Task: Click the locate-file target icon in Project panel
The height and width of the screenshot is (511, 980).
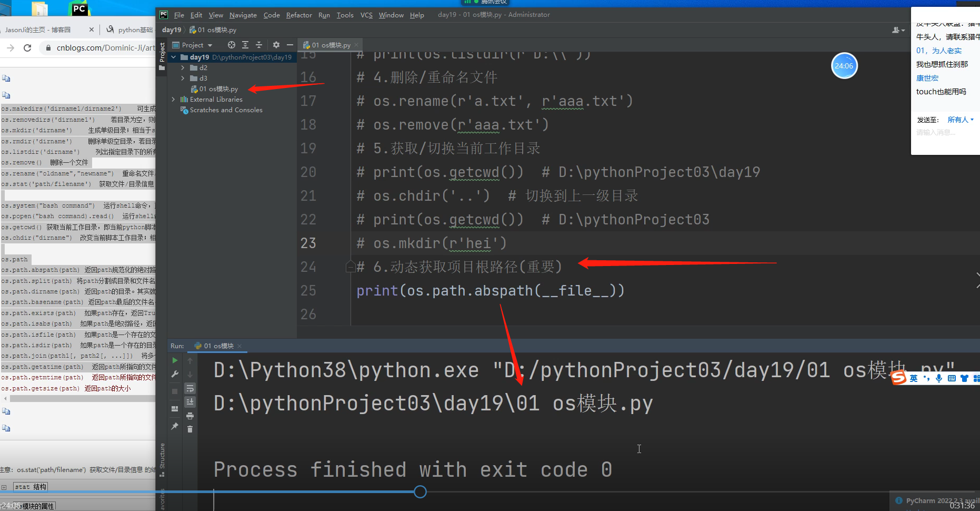Action: pyautogui.click(x=232, y=45)
